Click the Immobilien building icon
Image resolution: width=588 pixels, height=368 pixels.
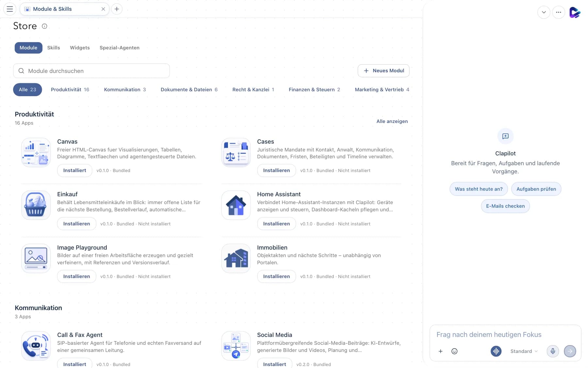pos(236,258)
